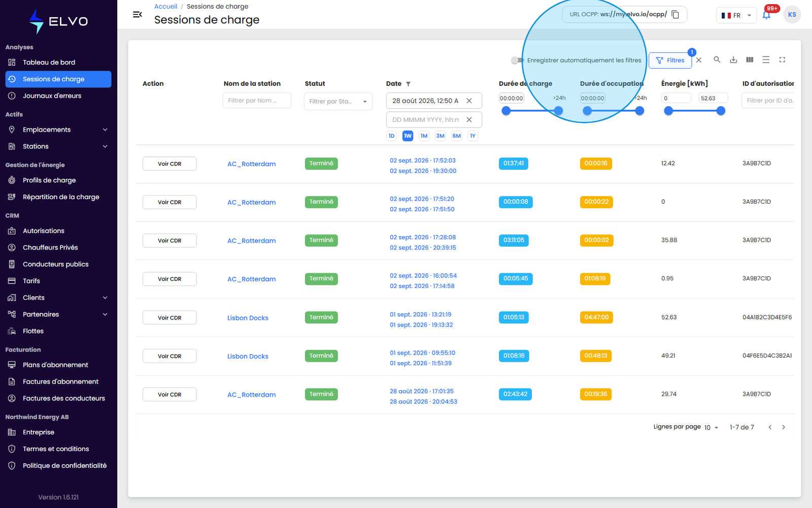Select the 1M date range chip
812x508 pixels.
click(424, 136)
